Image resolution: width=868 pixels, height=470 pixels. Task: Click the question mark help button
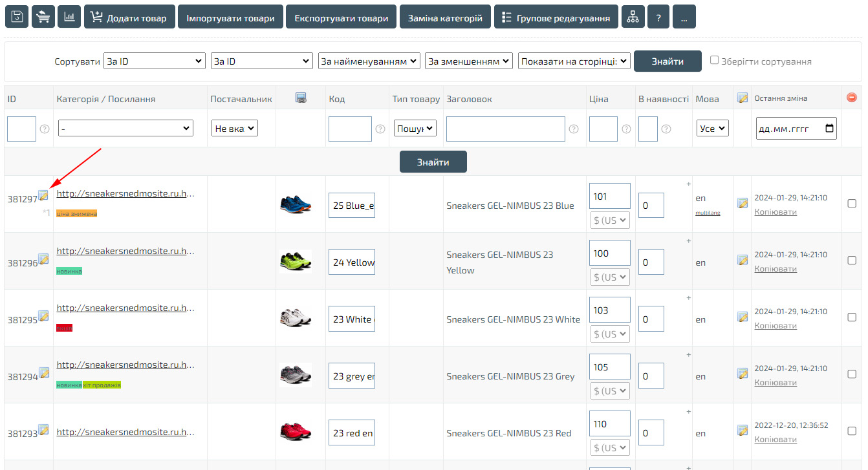pyautogui.click(x=658, y=17)
